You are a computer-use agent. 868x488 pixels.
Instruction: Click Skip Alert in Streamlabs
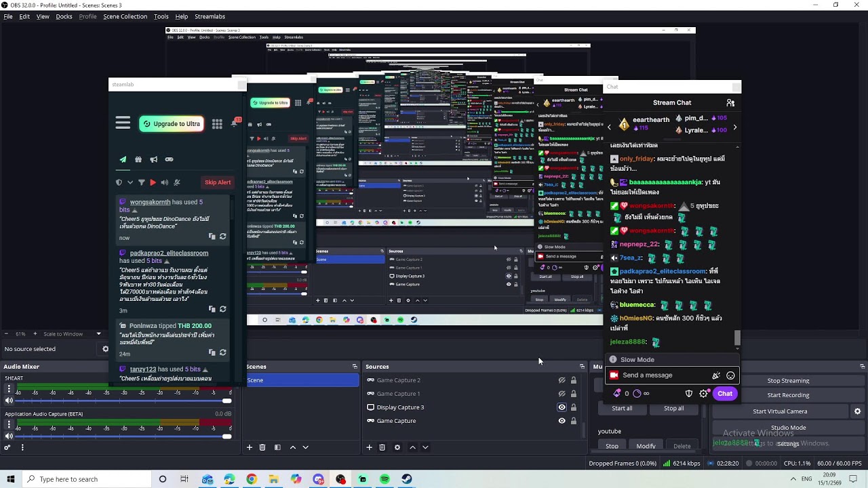point(218,182)
